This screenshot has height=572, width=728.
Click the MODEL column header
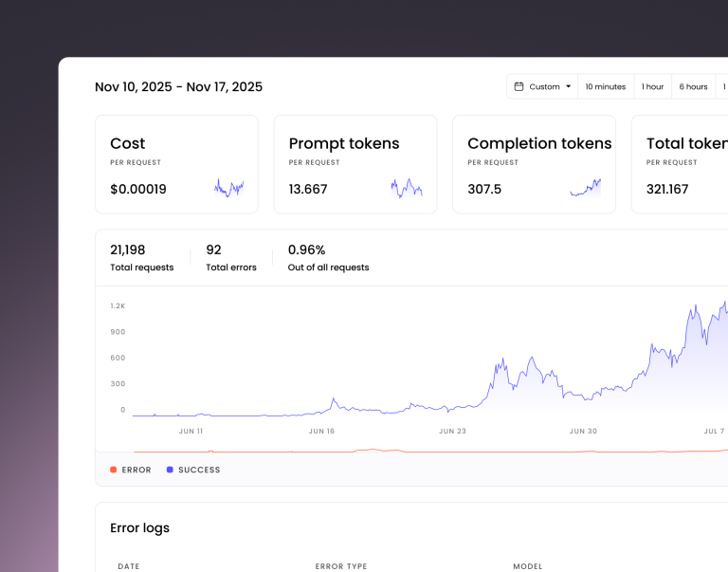(528, 566)
